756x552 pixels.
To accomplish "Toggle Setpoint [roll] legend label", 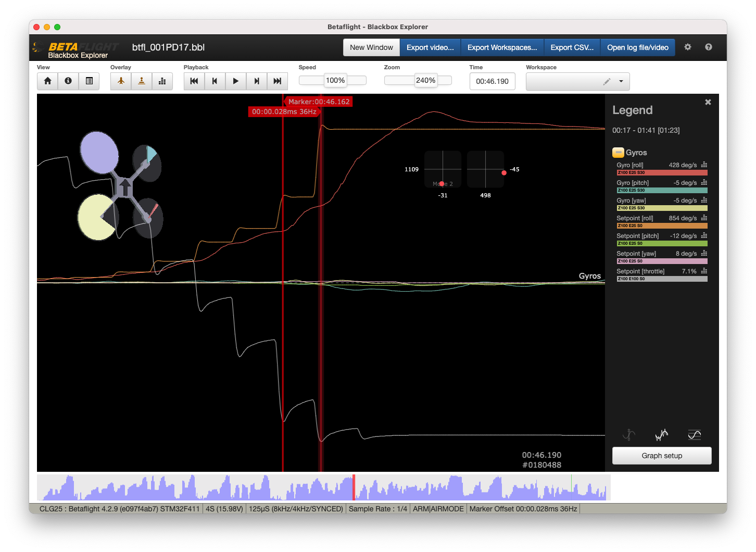I will 635,218.
